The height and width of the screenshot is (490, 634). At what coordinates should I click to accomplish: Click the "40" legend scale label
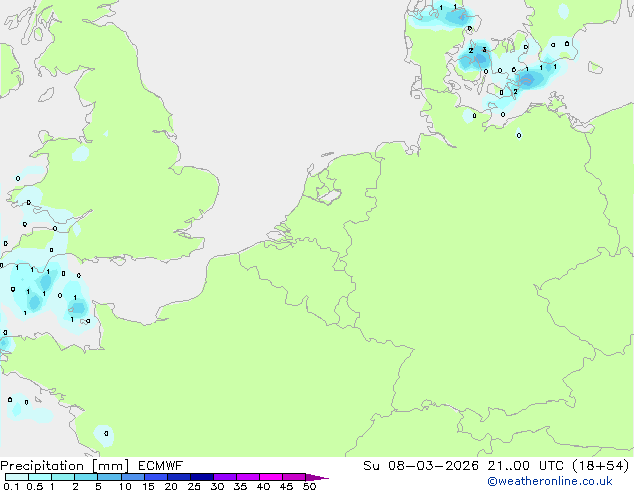tap(263, 486)
